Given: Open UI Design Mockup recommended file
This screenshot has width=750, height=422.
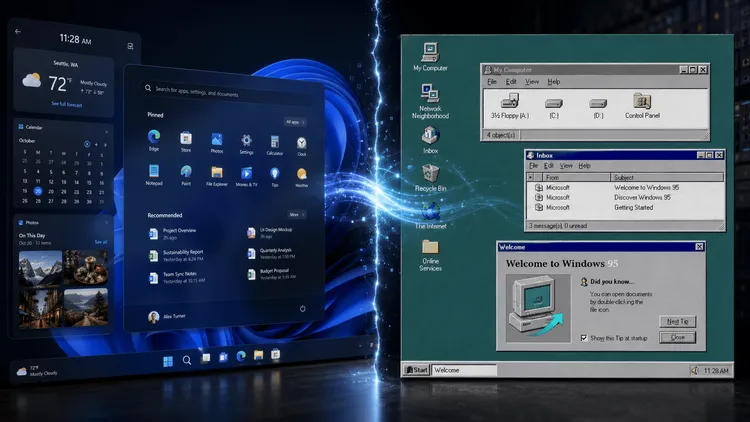Looking at the screenshot, I should tap(270, 233).
